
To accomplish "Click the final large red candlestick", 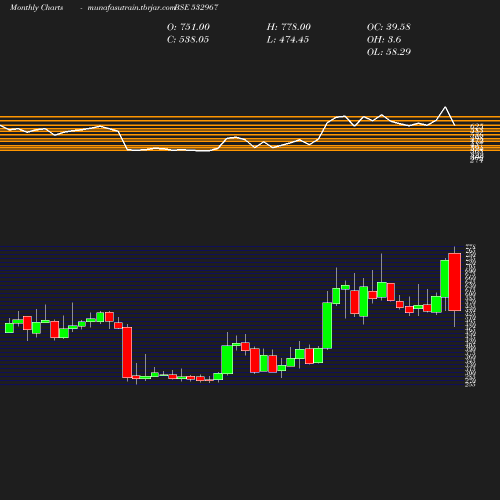I will (x=455, y=282).
